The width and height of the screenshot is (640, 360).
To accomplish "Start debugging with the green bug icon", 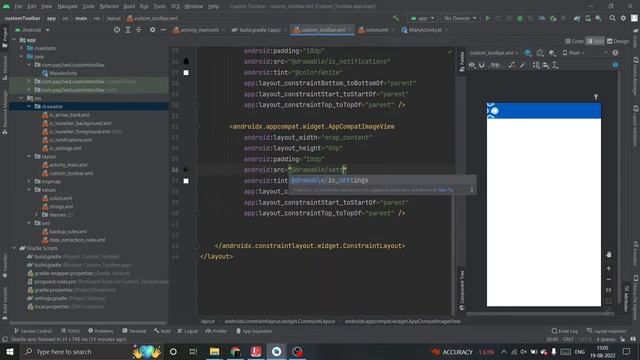I will [x=520, y=18].
